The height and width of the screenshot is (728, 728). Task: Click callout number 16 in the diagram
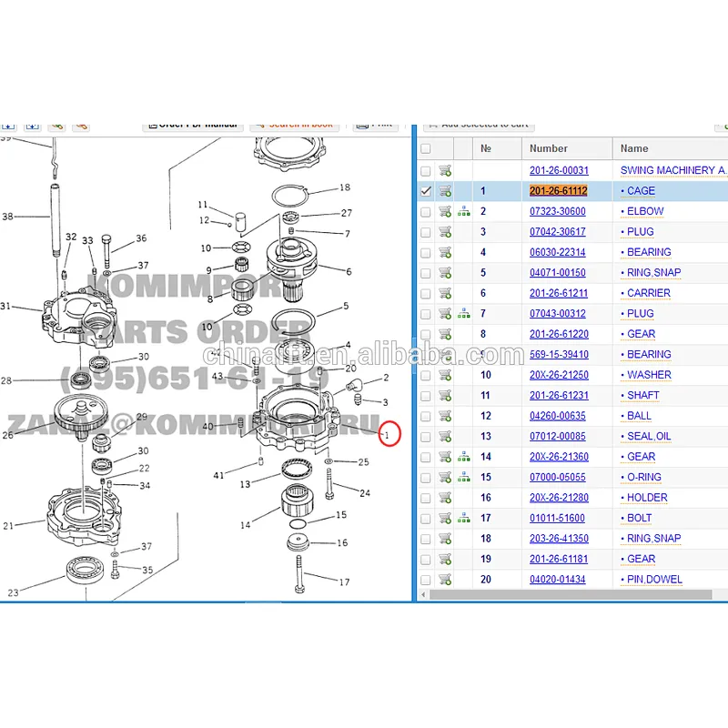[x=342, y=542]
